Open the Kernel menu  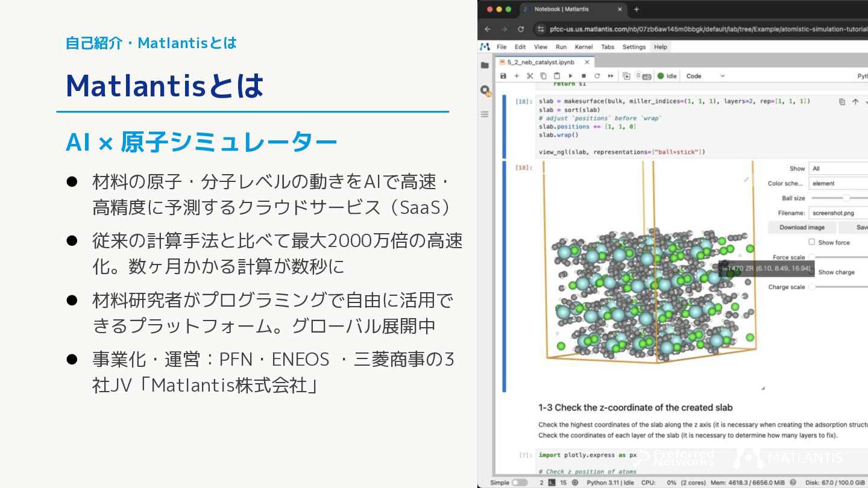tap(584, 47)
